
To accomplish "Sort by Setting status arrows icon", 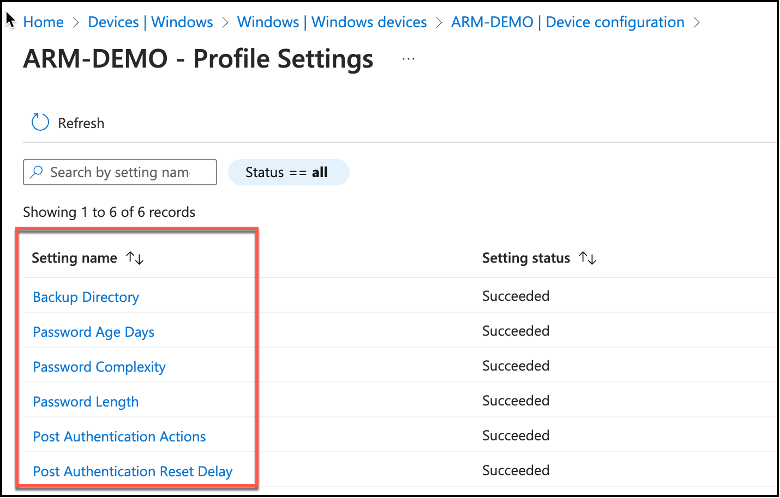I will click(x=588, y=258).
